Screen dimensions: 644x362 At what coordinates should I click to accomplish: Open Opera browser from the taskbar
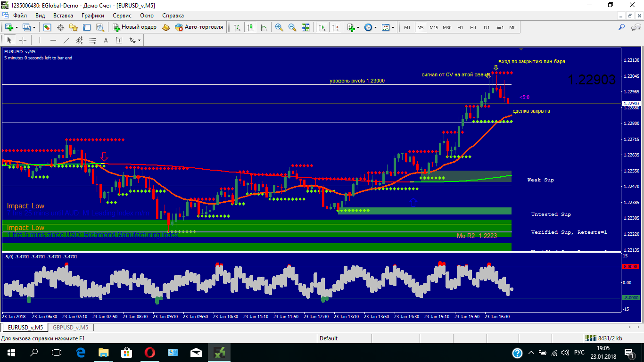150,352
